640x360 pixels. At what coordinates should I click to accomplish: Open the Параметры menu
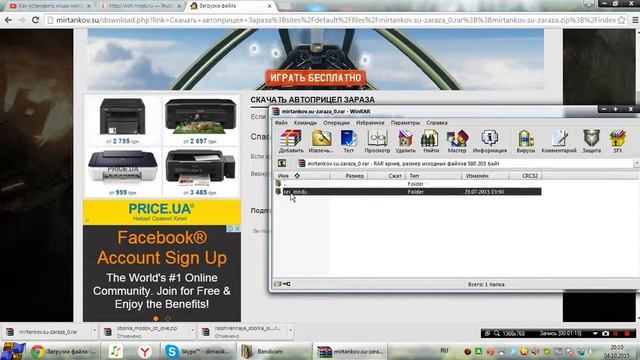(x=405, y=122)
